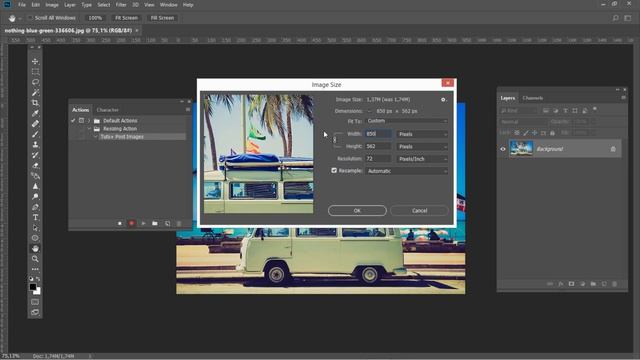The height and width of the screenshot is (360, 640).
Task: Toggle the Default Actions checkmark
Action: [x=73, y=120]
